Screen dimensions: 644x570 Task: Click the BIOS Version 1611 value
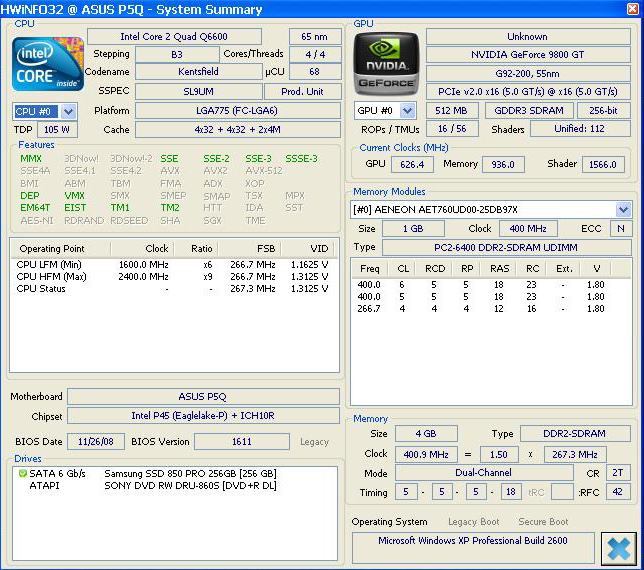[242, 442]
